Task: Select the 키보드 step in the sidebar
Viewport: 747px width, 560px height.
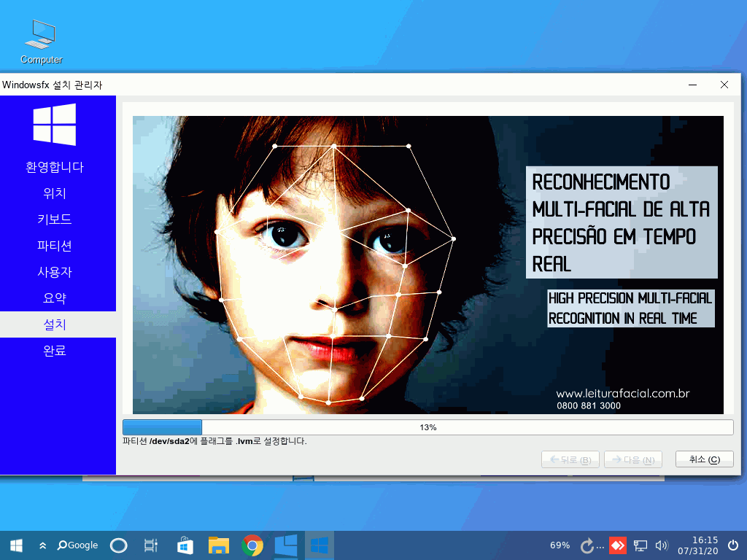Action: tap(55, 219)
